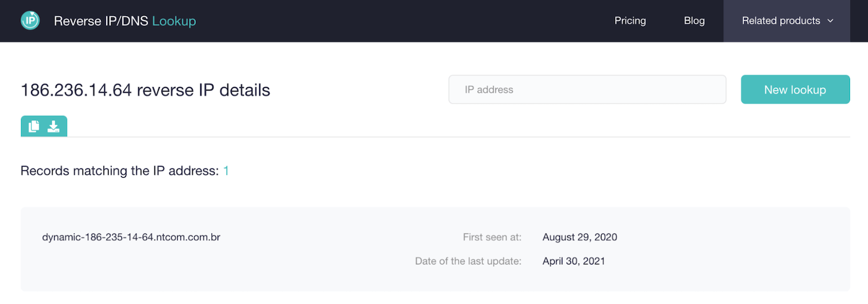The image size is (868, 304).
Task: Click the gray result record card
Action: point(435,249)
